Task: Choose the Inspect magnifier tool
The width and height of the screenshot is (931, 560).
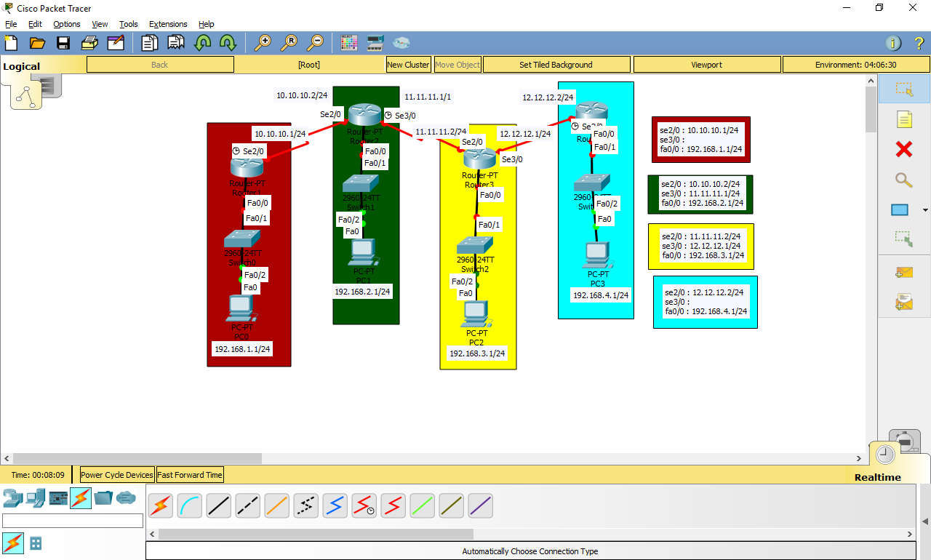Action: pyautogui.click(x=904, y=180)
